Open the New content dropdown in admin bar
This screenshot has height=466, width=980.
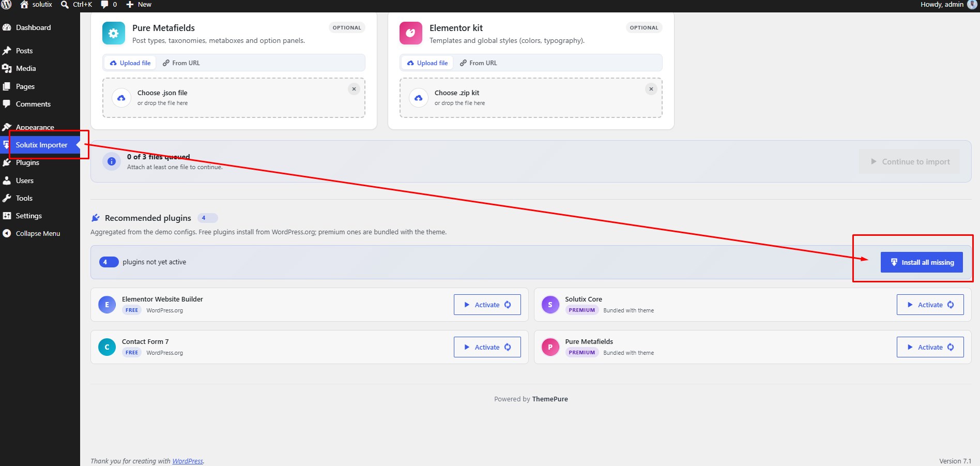coord(139,5)
